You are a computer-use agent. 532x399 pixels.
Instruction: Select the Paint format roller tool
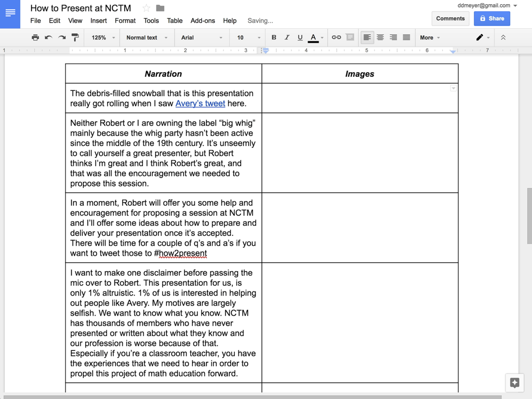[75, 37]
